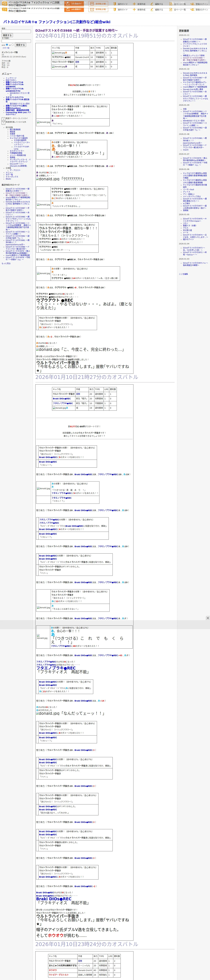The height and width of the screenshot is (980, 210).
Task: Open 直轄バトルロイヤル(無印) menu link
Action: (x=16, y=106)
